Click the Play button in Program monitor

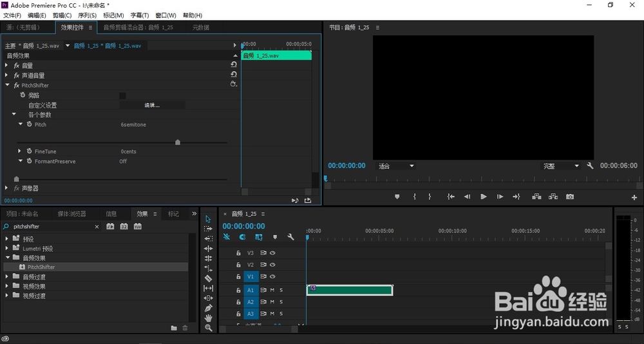point(484,197)
